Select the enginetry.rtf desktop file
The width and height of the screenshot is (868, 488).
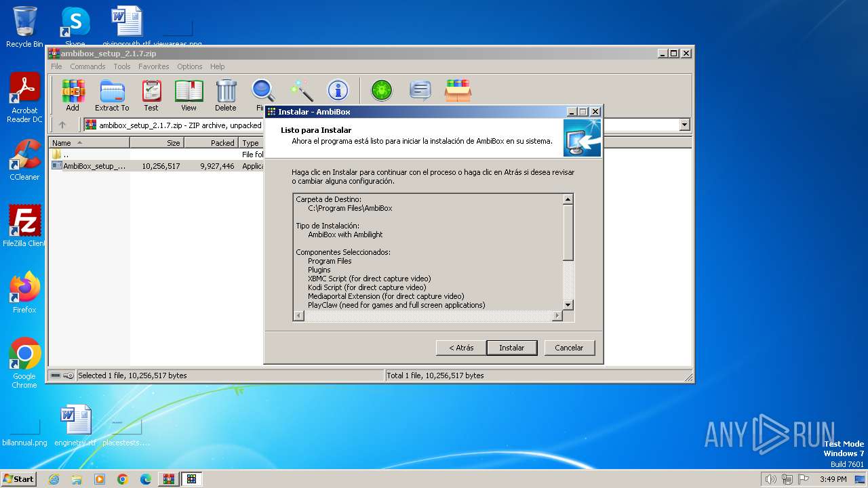point(75,426)
